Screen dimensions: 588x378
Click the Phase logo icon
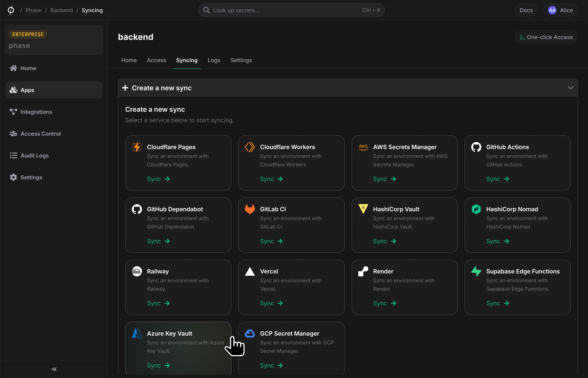pos(11,10)
